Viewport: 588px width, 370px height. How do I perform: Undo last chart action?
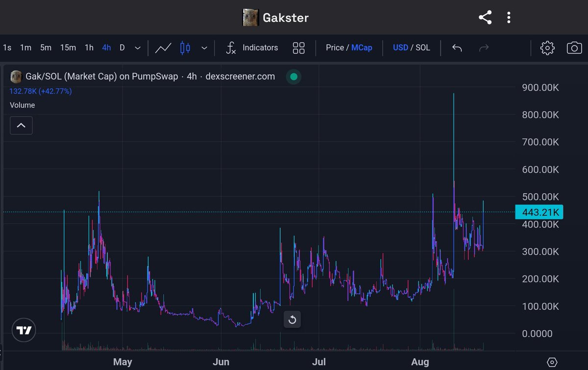pos(457,48)
